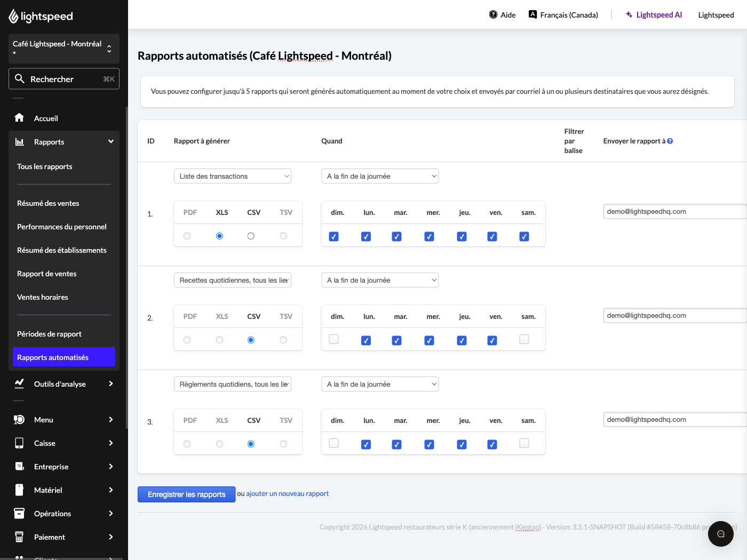This screenshot has width=747, height=560.
Task: Open the Recettes quotidiennes report dropdown
Action: [x=233, y=280]
